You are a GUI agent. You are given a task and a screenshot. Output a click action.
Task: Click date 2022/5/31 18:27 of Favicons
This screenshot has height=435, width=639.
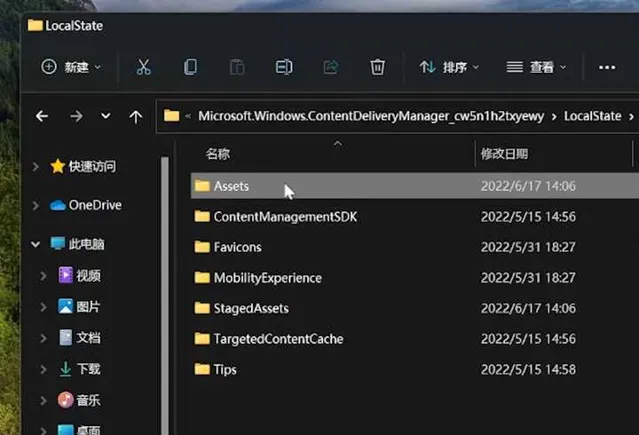528,247
